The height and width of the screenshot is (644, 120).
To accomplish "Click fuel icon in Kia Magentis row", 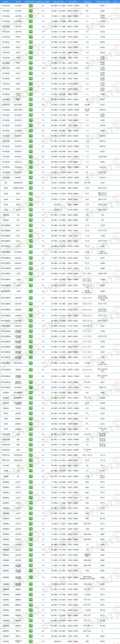I will tap(31, 183).
